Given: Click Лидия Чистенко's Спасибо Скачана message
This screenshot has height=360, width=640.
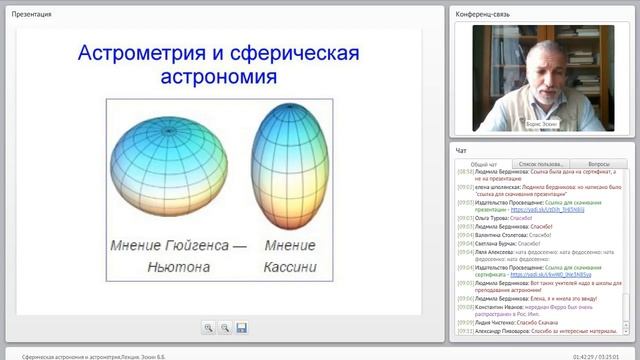Looking at the screenshot, I should point(507,322).
